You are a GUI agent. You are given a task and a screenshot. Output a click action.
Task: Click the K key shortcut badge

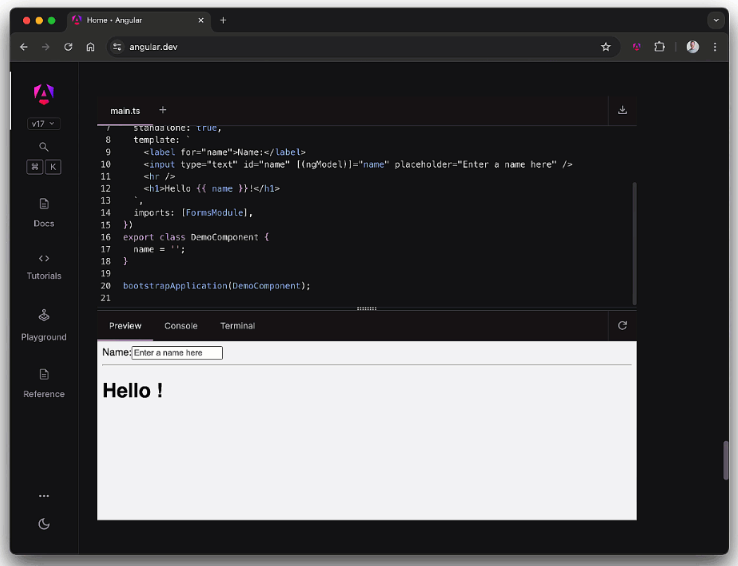pos(53,167)
